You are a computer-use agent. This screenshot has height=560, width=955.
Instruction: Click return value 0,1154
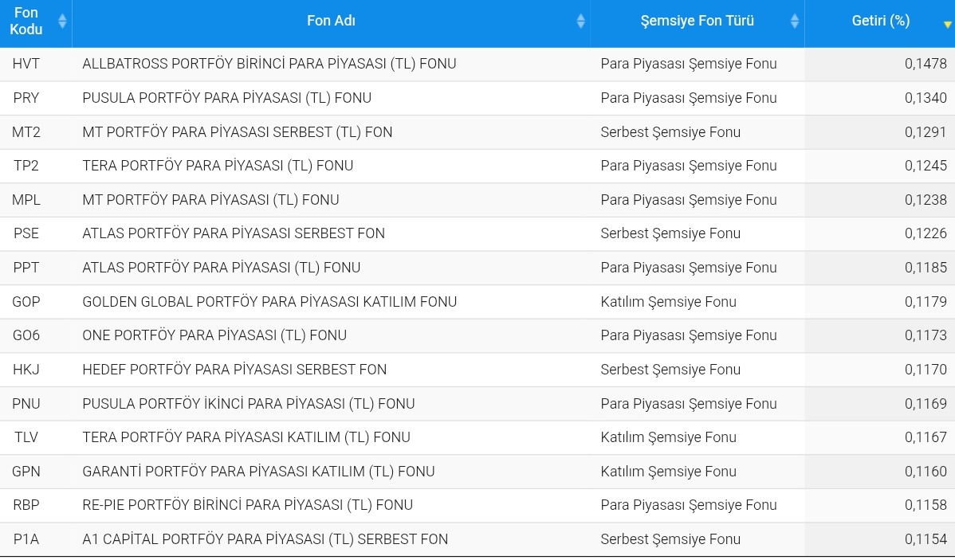pyautogui.click(x=926, y=538)
